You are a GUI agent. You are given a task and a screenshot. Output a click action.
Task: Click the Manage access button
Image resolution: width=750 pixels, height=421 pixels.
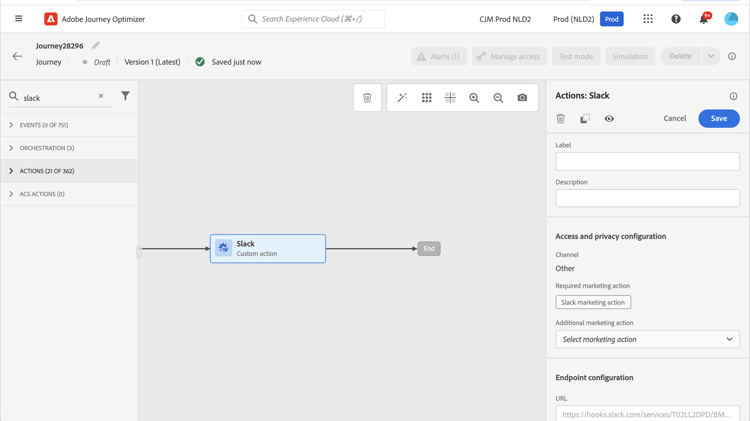(x=509, y=56)
